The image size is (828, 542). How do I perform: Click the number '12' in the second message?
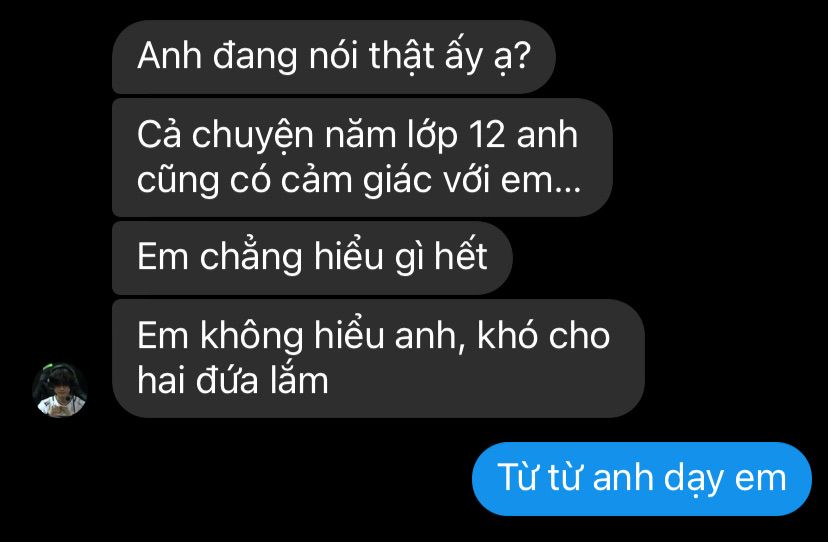click(x=487, y=135)
